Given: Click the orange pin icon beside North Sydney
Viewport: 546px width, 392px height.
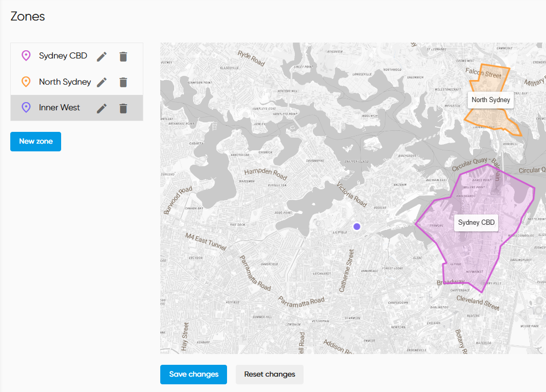Looking at the screenshot, I should pyautogui.click(x=26, y=82).
